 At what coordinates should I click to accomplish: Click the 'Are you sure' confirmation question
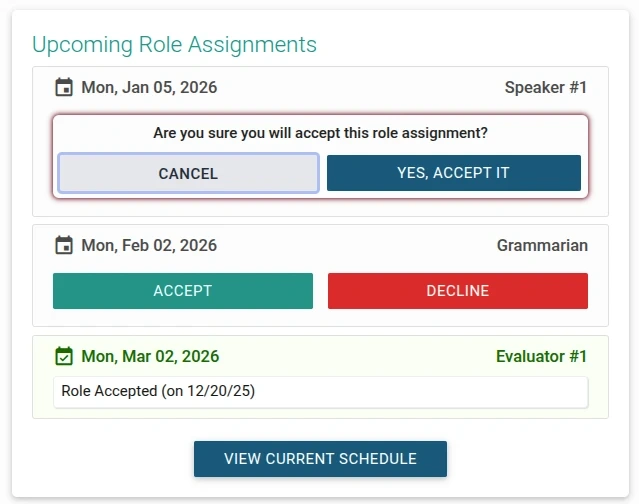(x=320, y=133)
